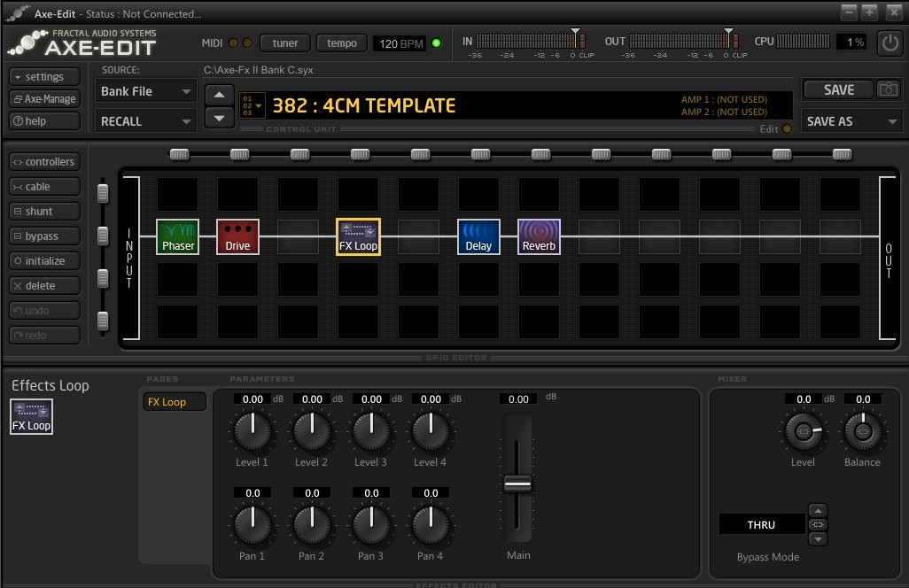Open the Bank File source dropdown
Image resolution: width=909 pixels, height=588 pixels.
coord(145,91)
